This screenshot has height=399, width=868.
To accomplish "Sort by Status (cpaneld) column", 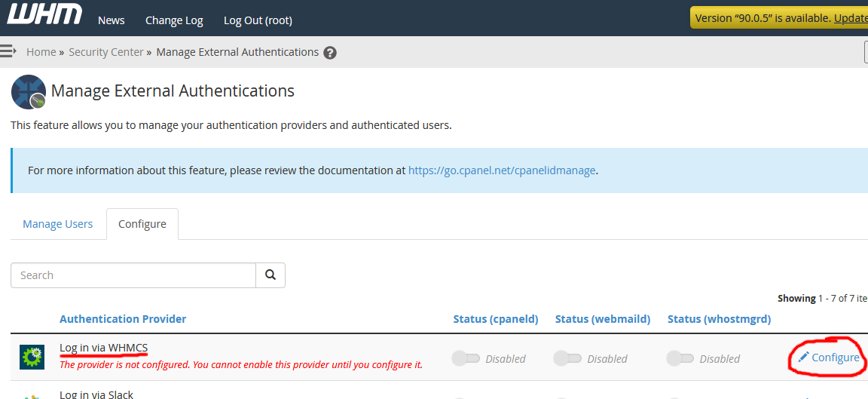I will [x=496, y=318].
